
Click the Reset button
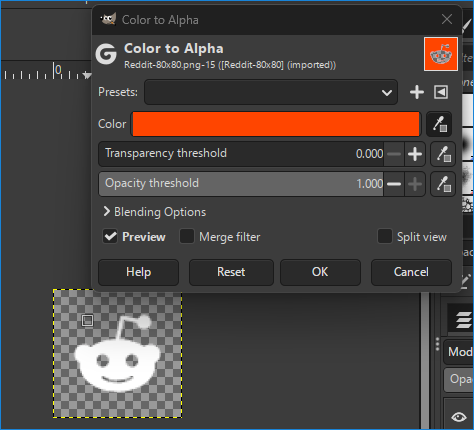(x=231, y=272)
